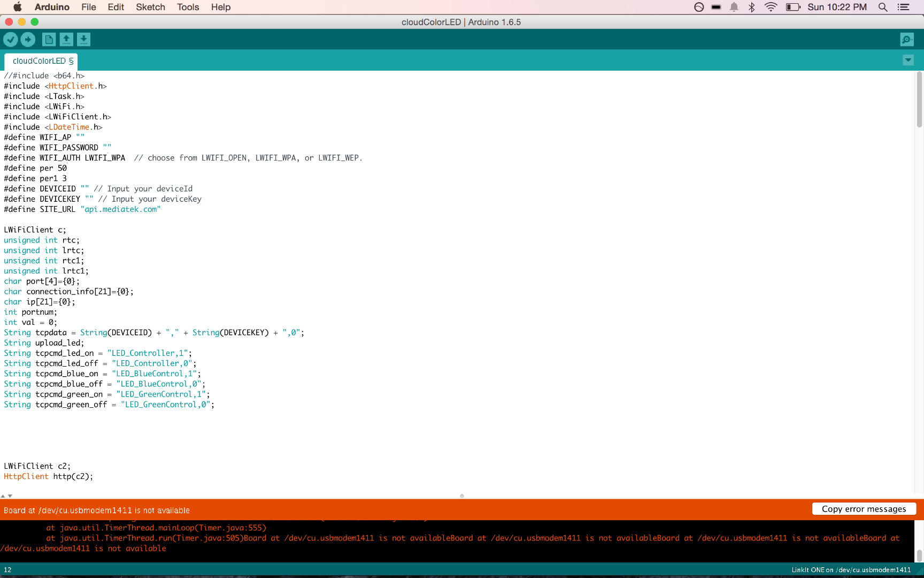Open the Edit menu
This screenshot has height=578, width=924.
tap(115, 7)
